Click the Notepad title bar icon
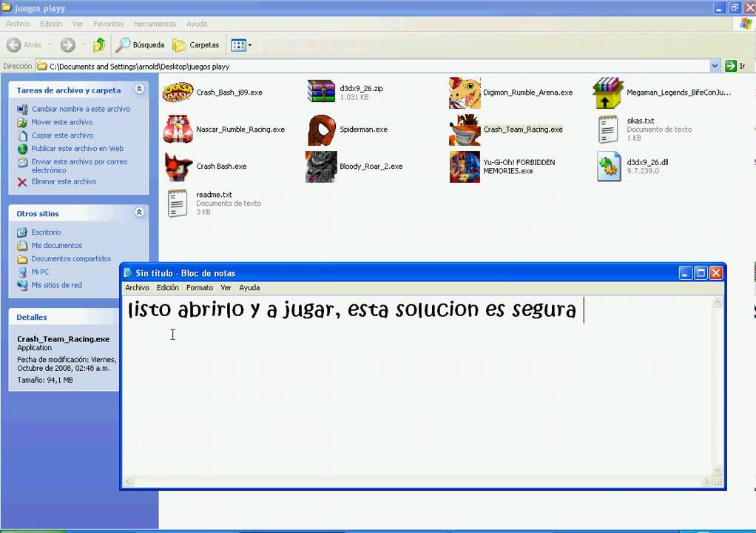This screenshot has width=756, height=533. [128, 272]
